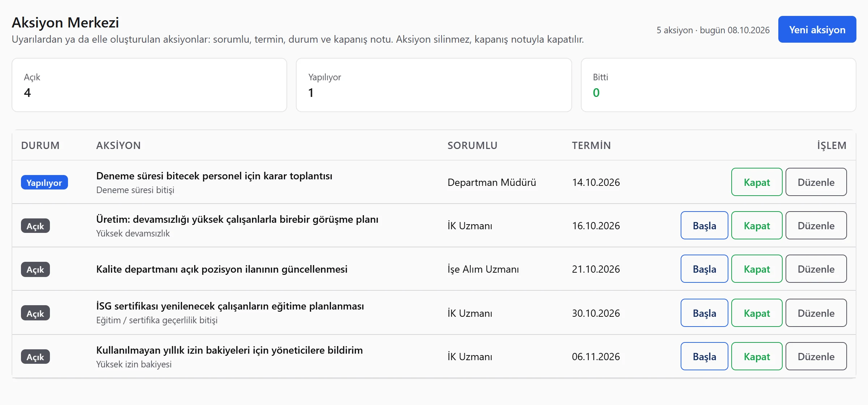Click the due date 21.10.2026
Image resolution: width=868 pixels, height=405 pixels.
[596, 269]
